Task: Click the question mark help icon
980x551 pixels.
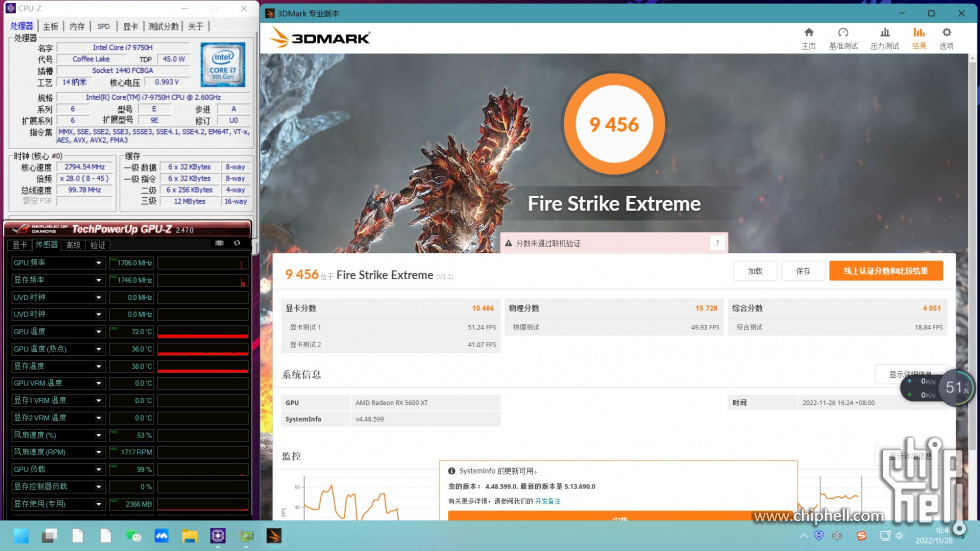Action: click(x=716, y=243)
